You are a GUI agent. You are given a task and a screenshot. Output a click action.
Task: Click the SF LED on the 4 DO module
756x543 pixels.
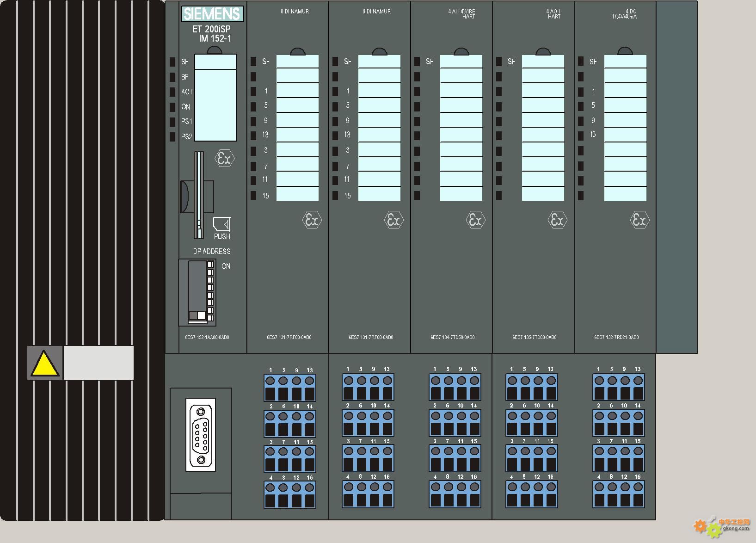tap(581, 61)
